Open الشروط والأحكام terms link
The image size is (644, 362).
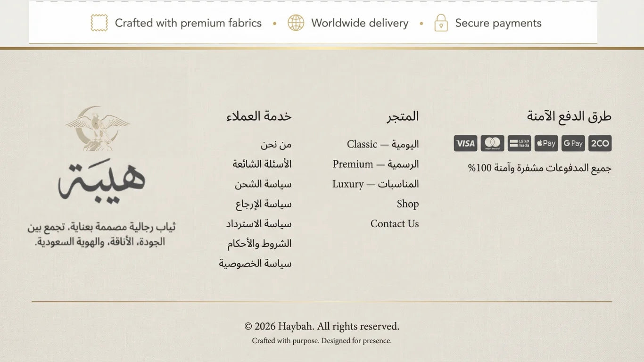click(x=259, y=244)
